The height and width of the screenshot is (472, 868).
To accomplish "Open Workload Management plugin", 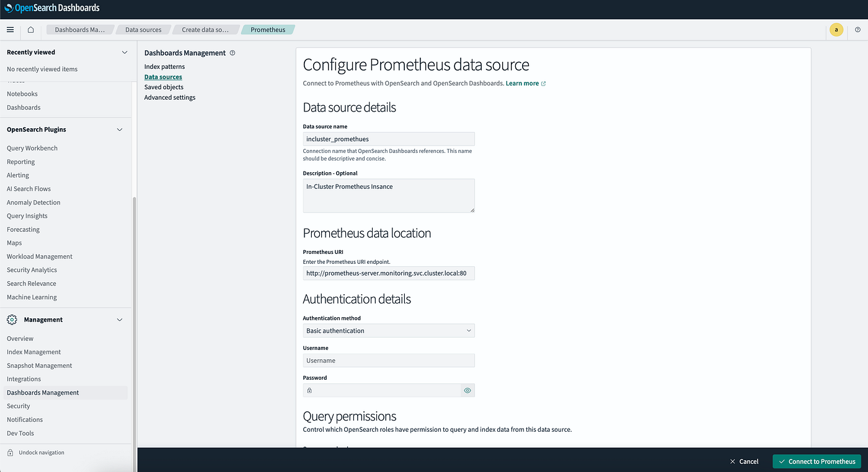I will [40, 256].
